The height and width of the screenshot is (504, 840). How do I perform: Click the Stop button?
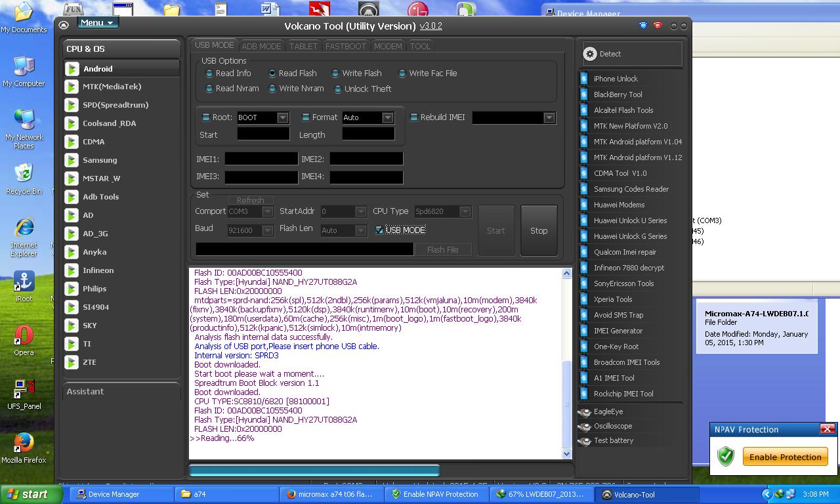point(539,230)
